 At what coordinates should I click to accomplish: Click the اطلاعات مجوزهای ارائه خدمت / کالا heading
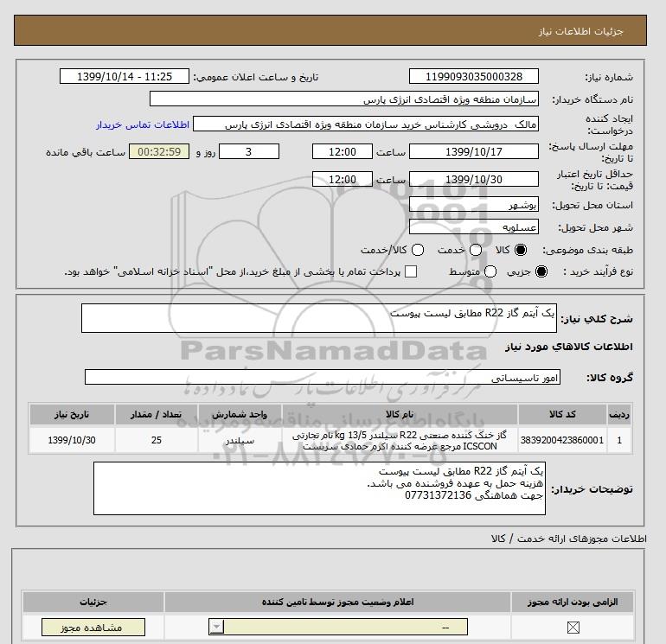pos(569,539)
